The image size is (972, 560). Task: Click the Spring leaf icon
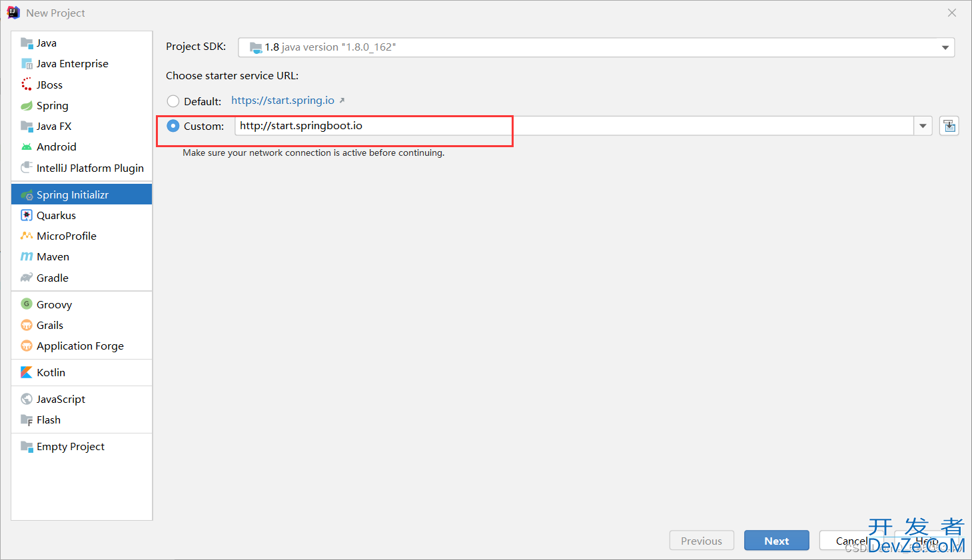tap(27, 105)
